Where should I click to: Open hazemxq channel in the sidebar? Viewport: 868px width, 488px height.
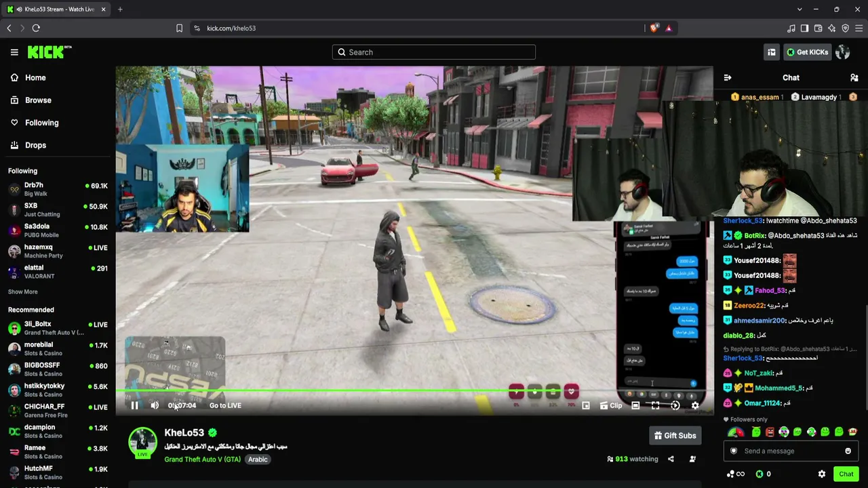click(x=58, y=251)
